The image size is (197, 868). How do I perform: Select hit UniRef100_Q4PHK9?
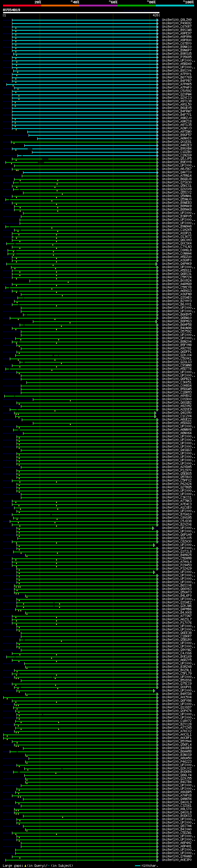177,264
